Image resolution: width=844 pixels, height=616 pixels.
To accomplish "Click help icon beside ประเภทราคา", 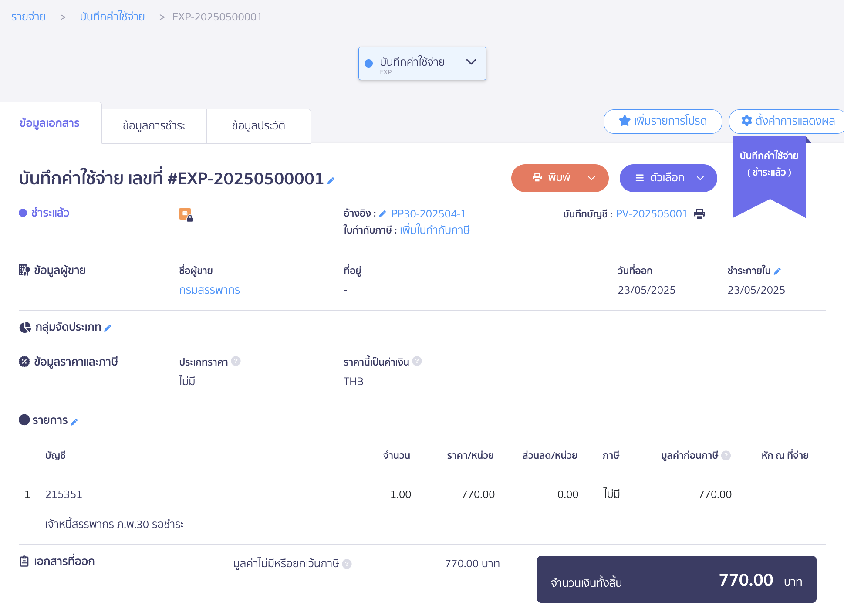I will tap(236, 361).
